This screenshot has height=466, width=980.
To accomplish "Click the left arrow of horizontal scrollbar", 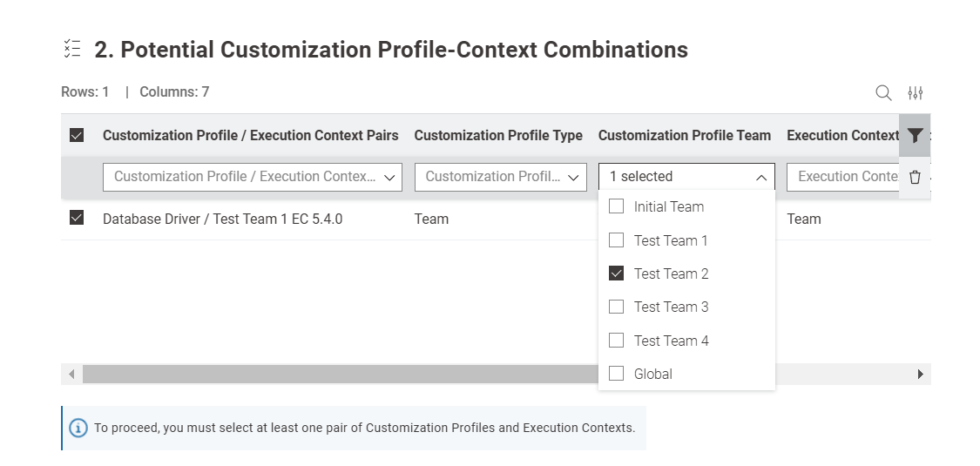I will click(x=71, y=374).
